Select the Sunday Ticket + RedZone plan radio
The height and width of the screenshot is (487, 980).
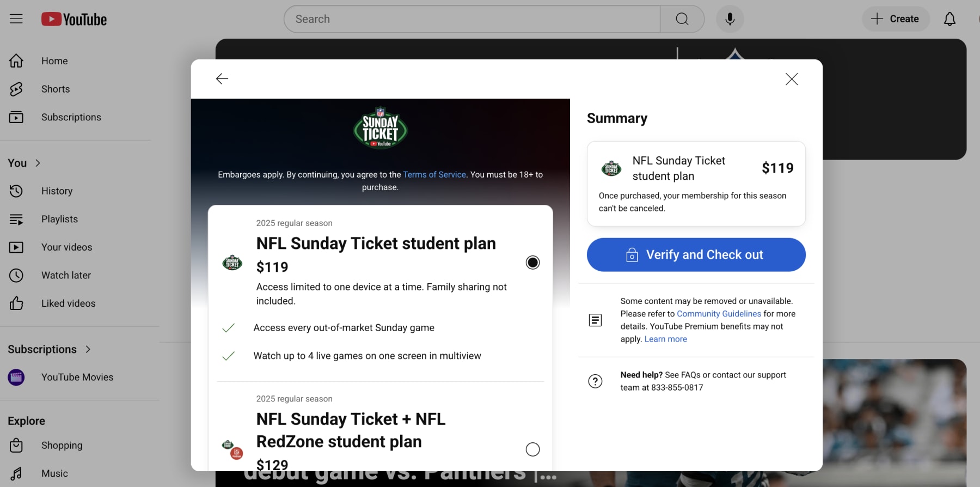(532, 449)
